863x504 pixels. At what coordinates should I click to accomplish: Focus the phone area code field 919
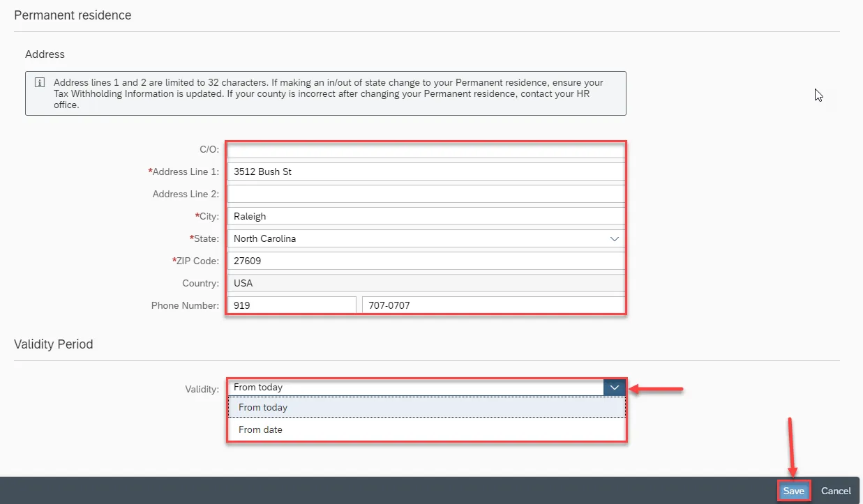(292, 305)
